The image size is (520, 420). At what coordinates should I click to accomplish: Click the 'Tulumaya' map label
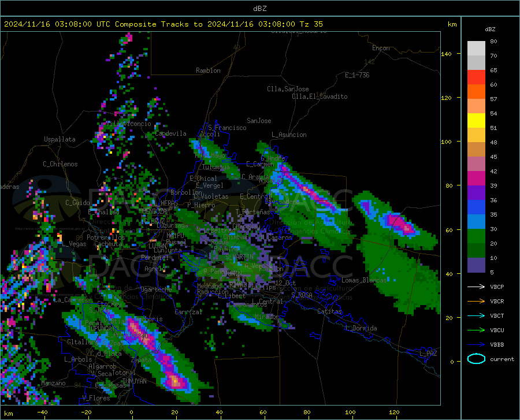(x=216, y=167)
